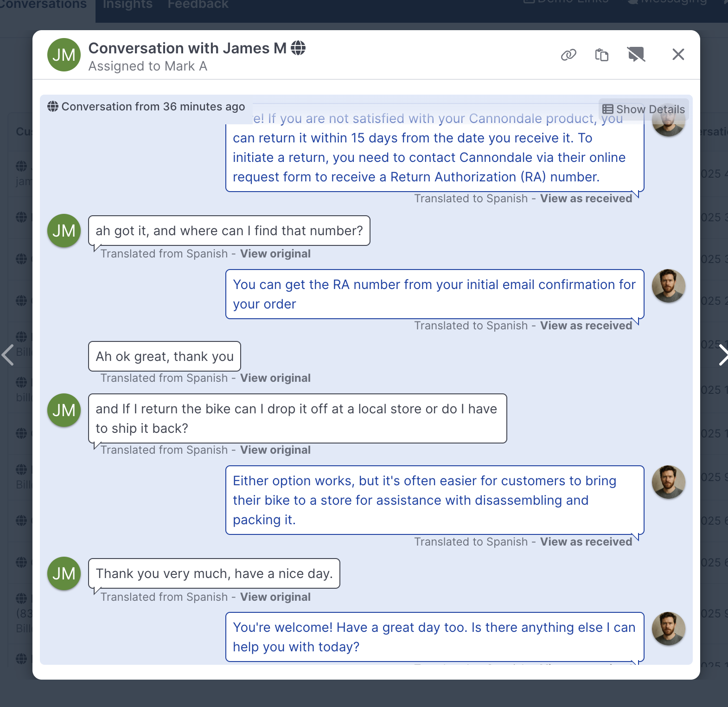The image size is (728, 707).
Task: Expand the Show Details panel
Action: (644, 109)
